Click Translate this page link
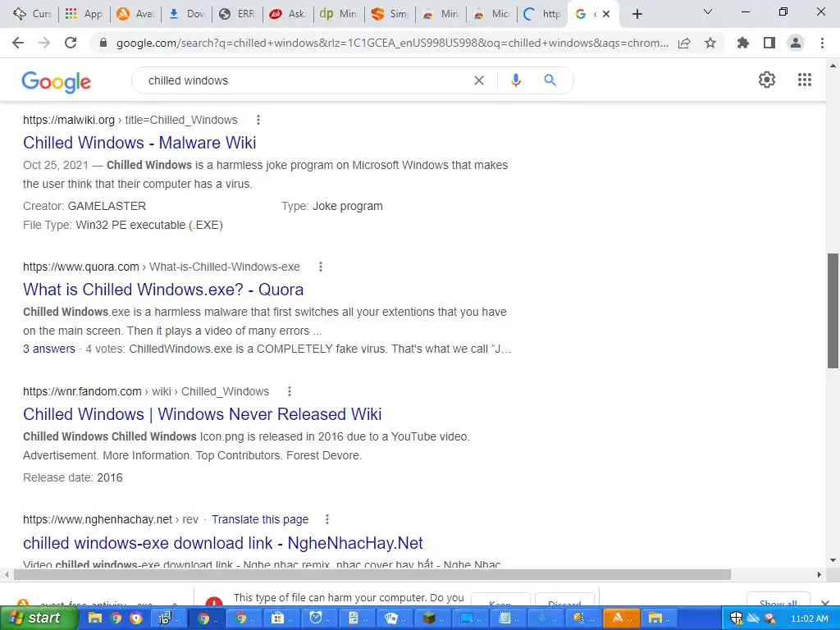 260,519
